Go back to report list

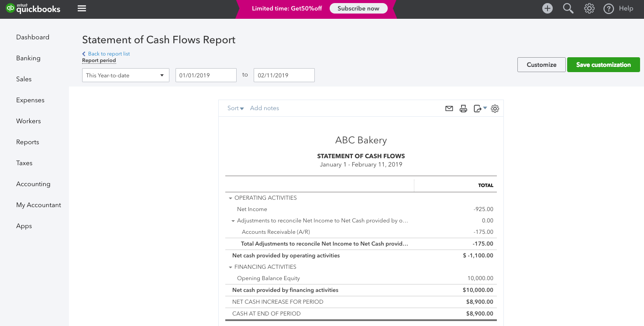[x=106, y=53]
